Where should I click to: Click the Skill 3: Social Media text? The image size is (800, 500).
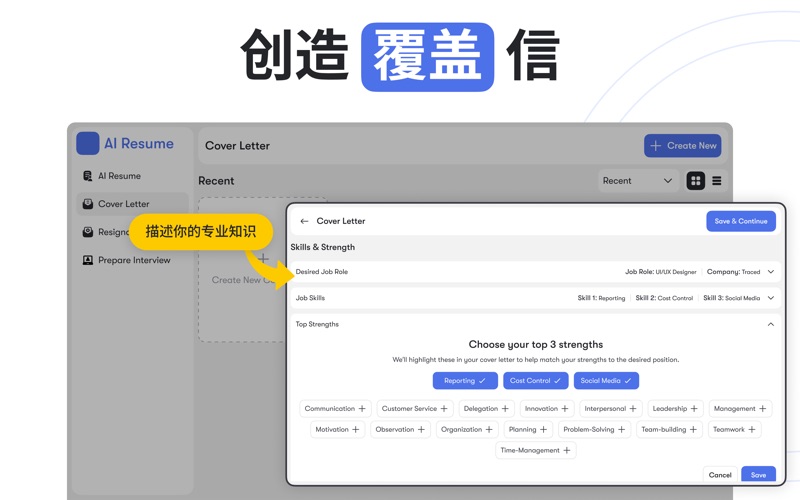(x=732, y=298)
